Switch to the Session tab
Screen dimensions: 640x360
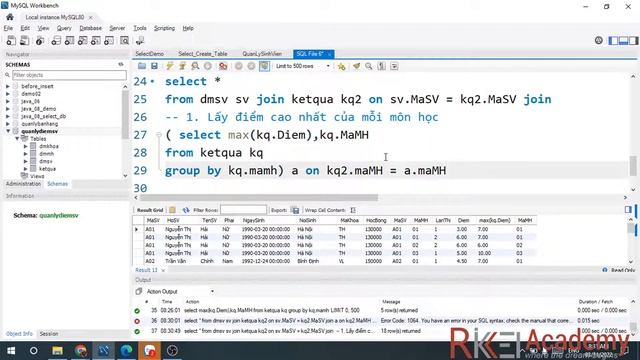pos(49,333)
